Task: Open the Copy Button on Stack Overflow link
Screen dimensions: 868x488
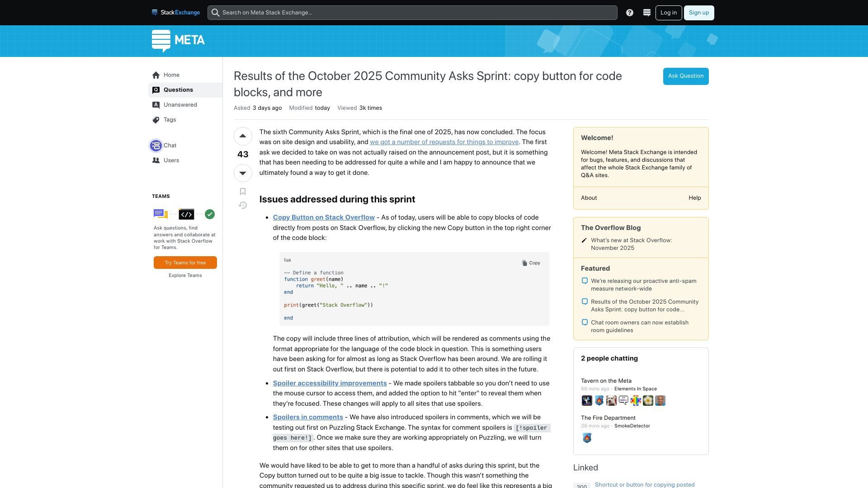Action: [324, 217]
